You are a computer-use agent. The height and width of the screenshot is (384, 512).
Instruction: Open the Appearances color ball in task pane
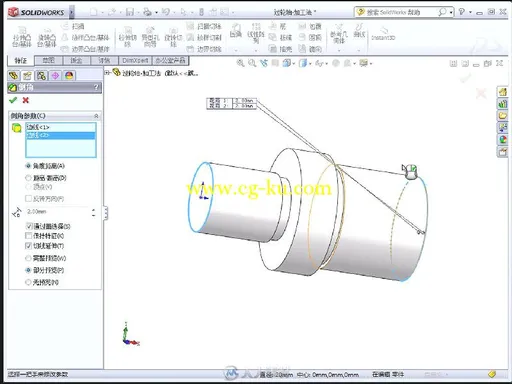pyautogui.click(x=502, y=140)
